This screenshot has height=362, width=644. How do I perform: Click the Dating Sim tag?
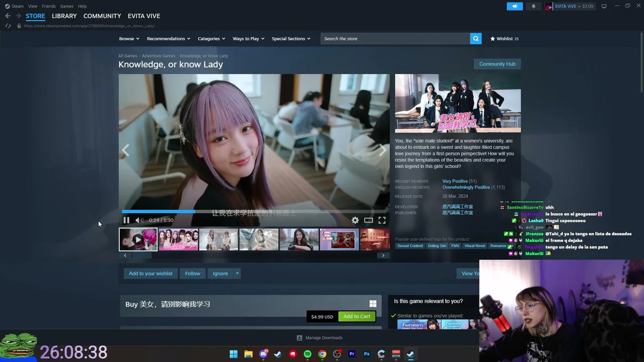(437, 246)
